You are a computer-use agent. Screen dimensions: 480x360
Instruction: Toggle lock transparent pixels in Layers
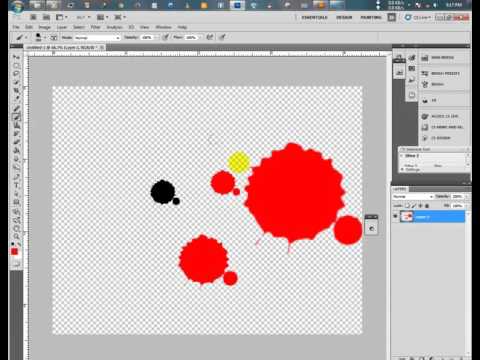(407, 206)
